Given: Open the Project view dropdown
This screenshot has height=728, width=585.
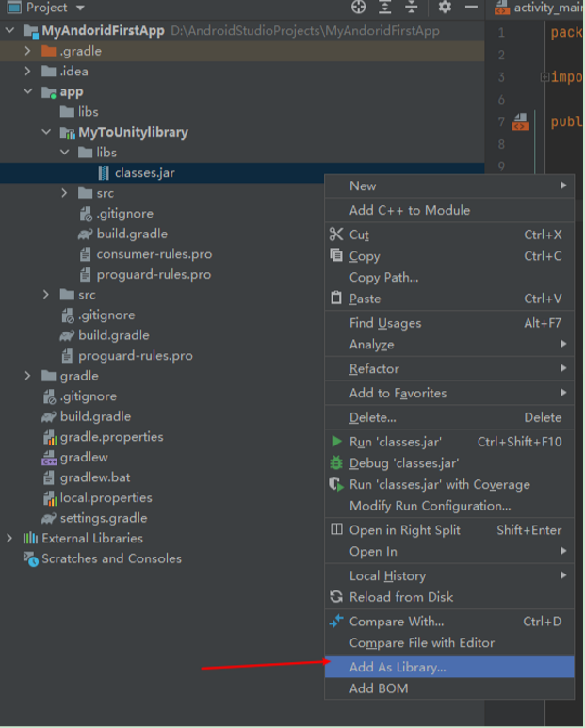Looking at the screenshot, I should [80, 8].
